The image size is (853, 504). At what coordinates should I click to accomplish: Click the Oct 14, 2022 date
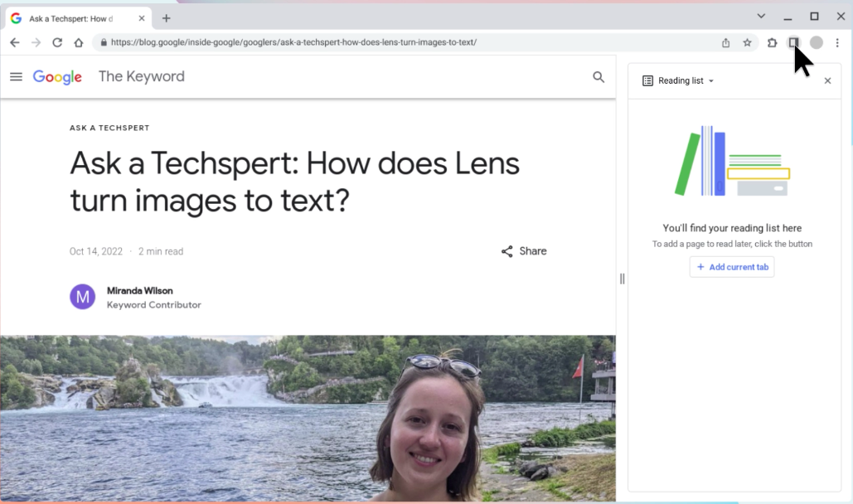96,251
